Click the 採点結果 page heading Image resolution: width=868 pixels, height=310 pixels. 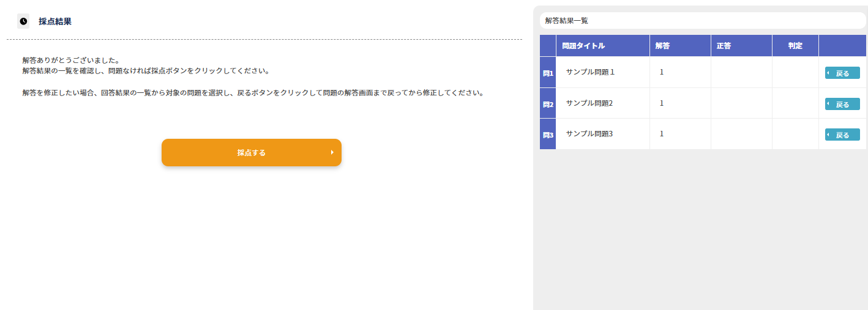tap(55, 21)
